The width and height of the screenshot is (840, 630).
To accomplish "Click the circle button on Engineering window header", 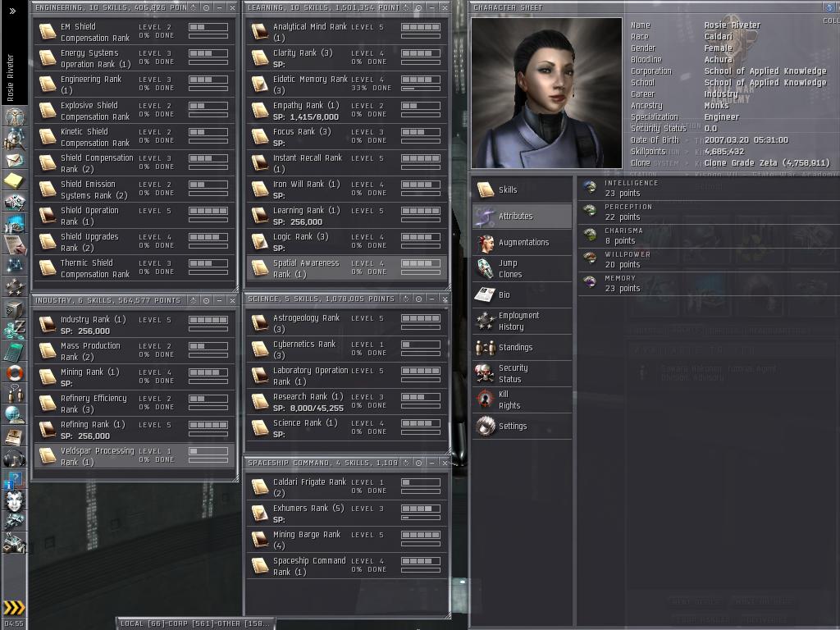I will [x=206, y=7].
